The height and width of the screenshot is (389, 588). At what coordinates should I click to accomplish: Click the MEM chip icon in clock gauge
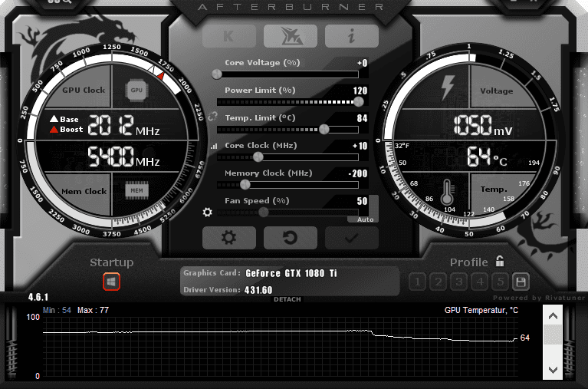tap(136, 191)
